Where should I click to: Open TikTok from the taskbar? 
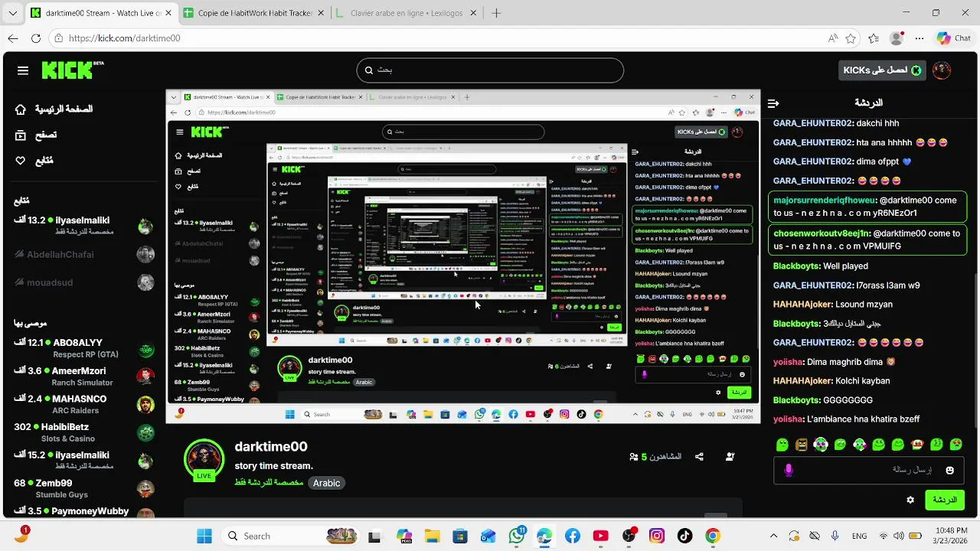click(x=684, y=536)
